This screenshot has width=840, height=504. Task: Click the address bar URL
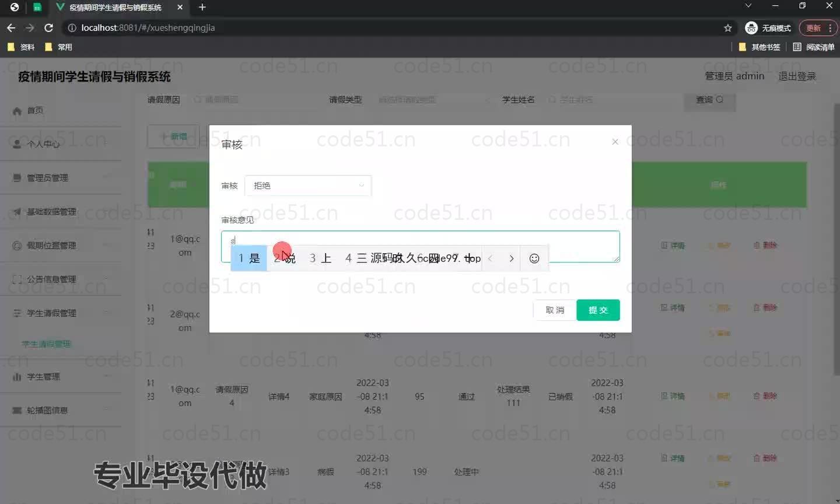click(x=148, y=28)
